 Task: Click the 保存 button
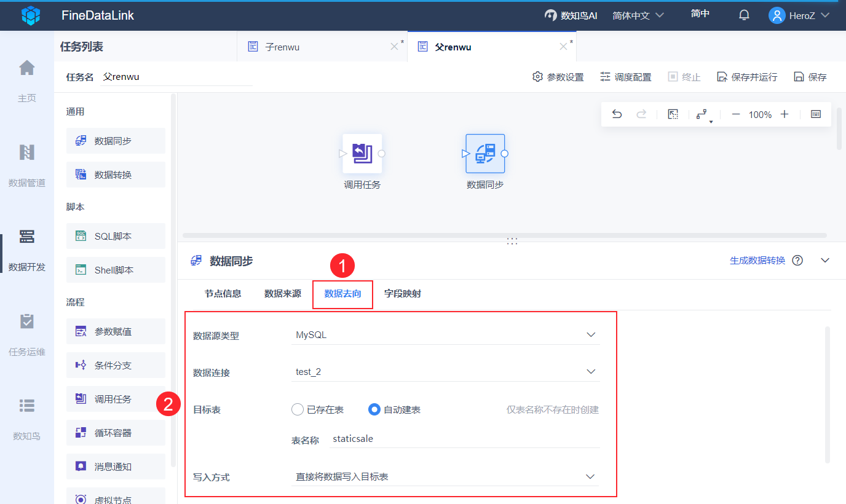(x=810, y=77)
